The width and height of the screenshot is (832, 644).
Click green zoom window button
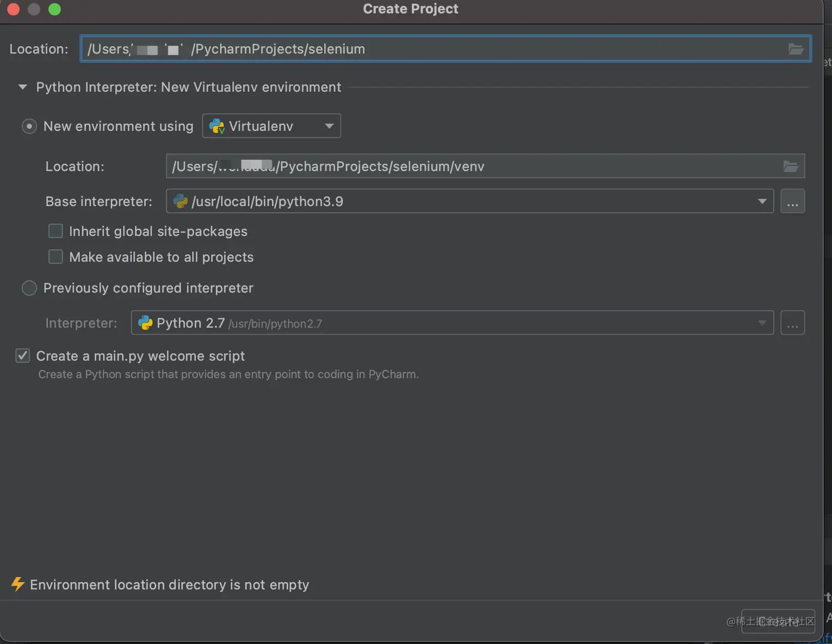pos(54,9)
